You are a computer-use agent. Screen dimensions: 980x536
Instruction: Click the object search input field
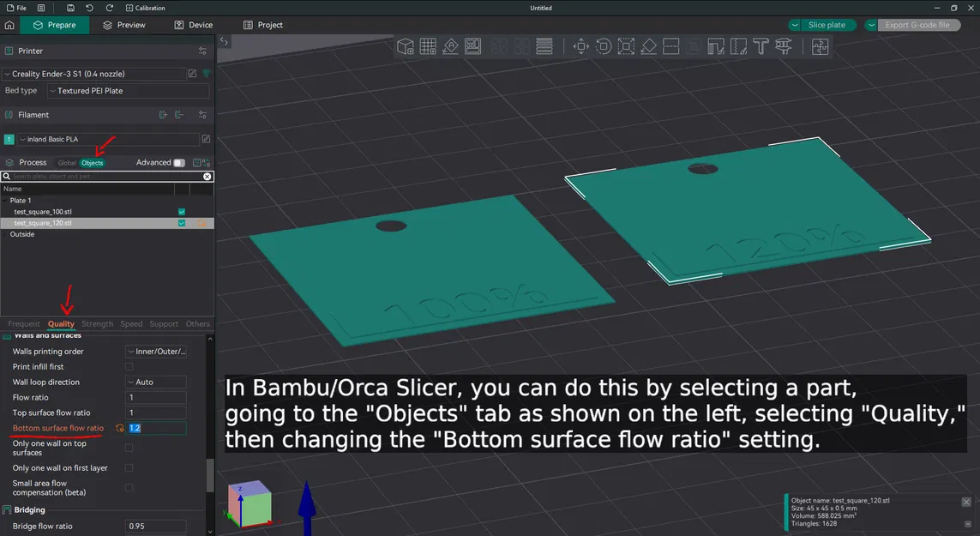click(x=106, y=177)
